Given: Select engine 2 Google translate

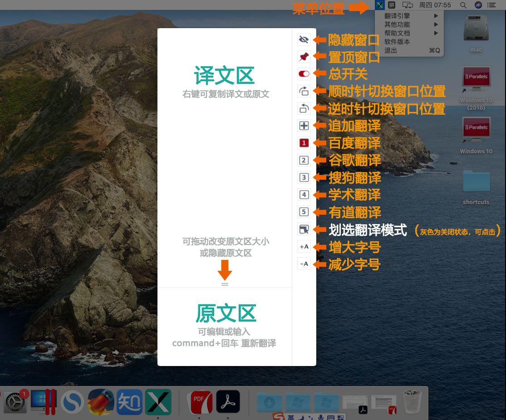Looking at the screenshot, I should [304, 160].
